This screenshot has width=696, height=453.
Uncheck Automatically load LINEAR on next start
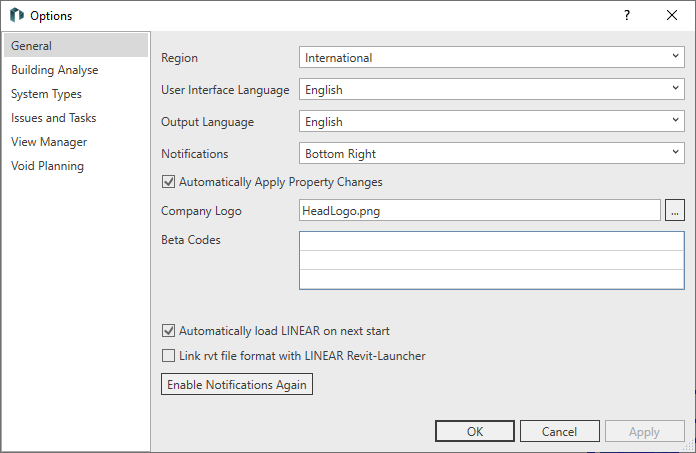(168, 331)
